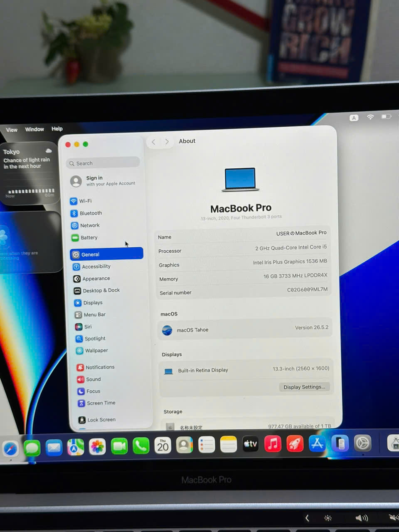Open Lock Screen settings

[x=97, y=419]
